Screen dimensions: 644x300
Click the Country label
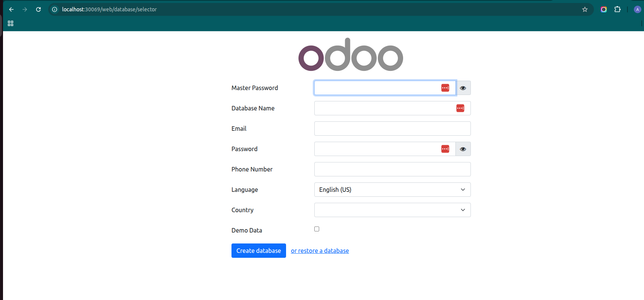pos(242,210)
